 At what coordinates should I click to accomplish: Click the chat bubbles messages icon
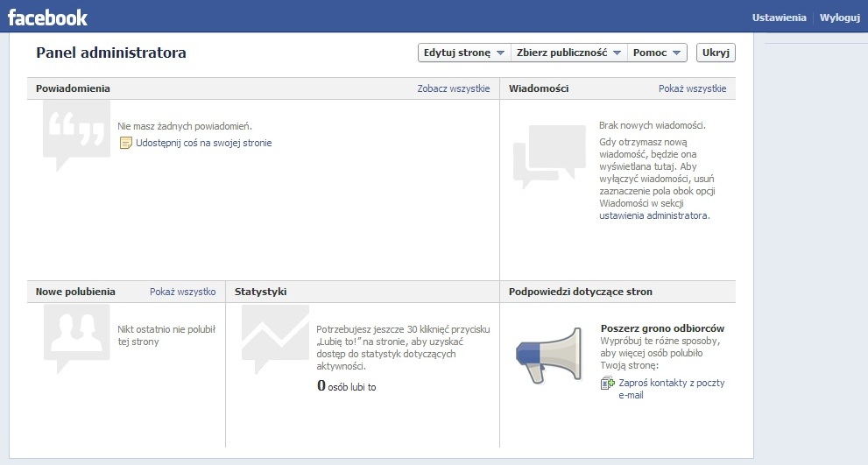[549, 157]
